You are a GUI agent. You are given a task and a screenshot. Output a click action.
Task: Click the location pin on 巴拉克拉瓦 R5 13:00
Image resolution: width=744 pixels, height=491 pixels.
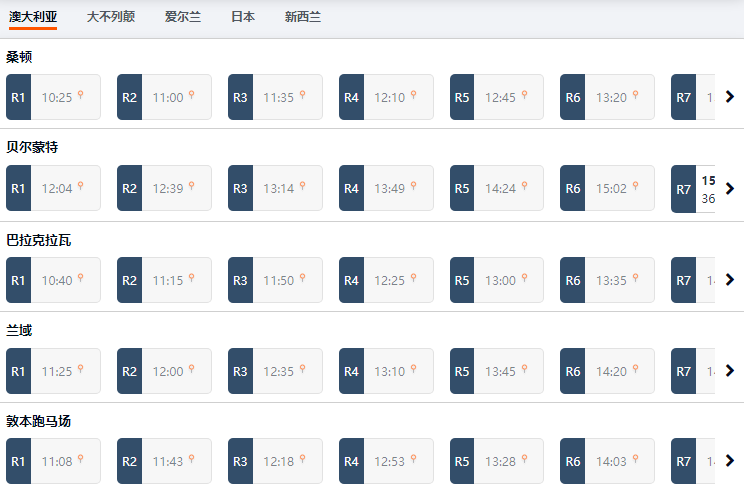pyautogui.click(x=524, y=279)
